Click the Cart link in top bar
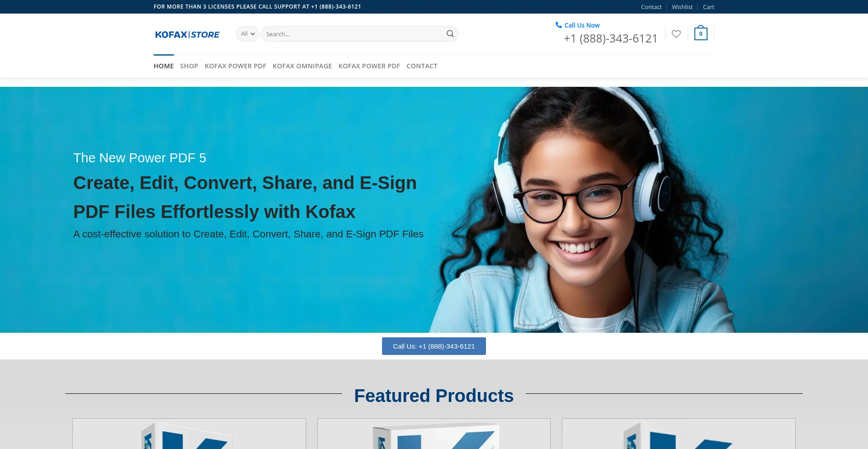The image size is (868, 449). coord(708,7)
